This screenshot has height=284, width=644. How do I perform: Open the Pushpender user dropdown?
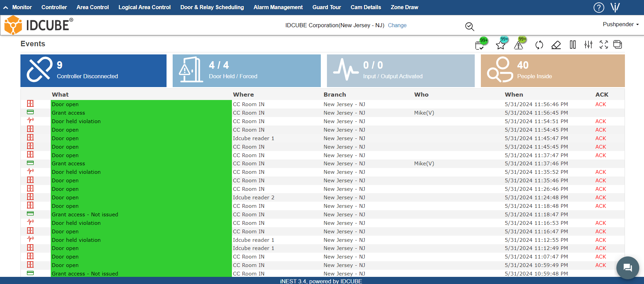click(621, 24)
